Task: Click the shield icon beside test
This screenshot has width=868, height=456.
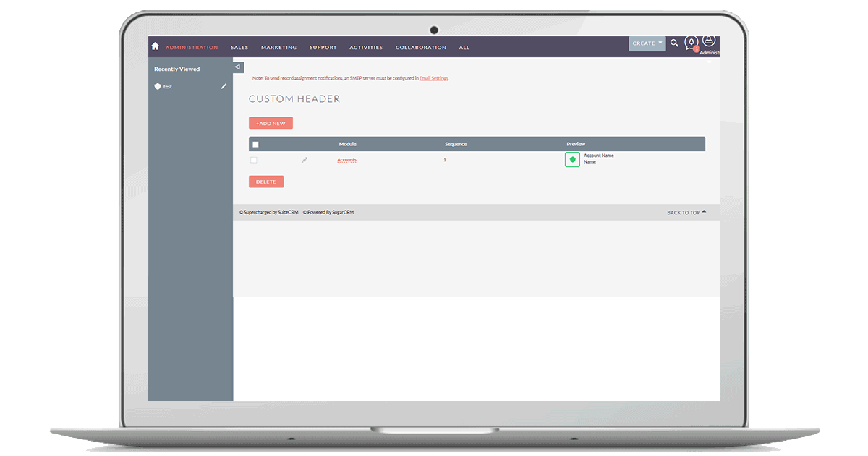Action: tap(158, 86)
